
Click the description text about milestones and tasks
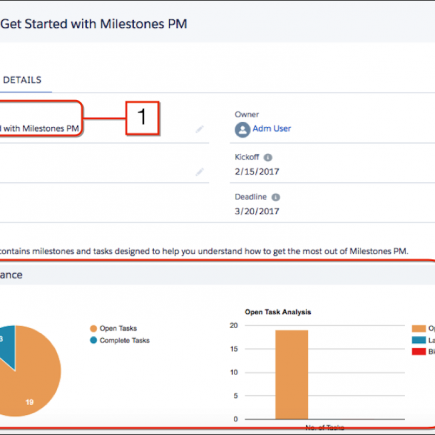204,251
